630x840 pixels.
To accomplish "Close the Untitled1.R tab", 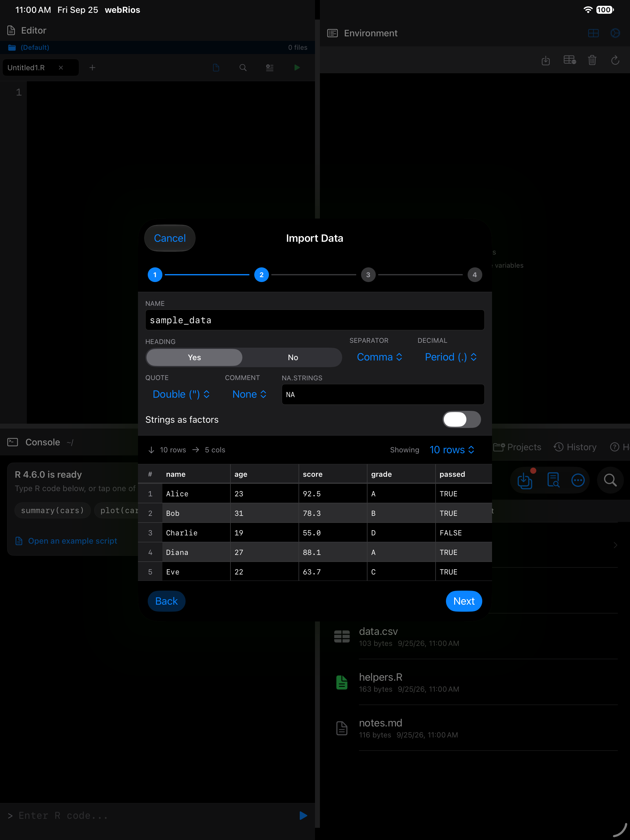I will 61,67.
